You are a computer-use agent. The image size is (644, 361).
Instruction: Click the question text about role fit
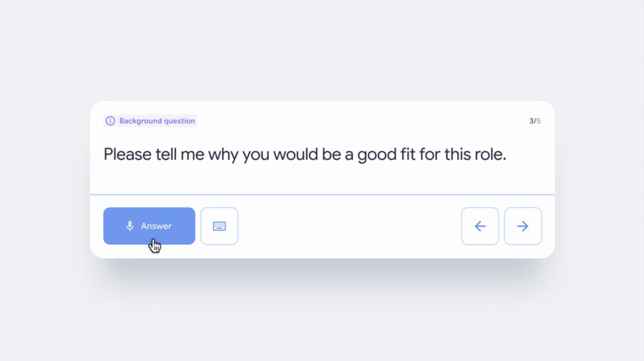coord(305,154)
